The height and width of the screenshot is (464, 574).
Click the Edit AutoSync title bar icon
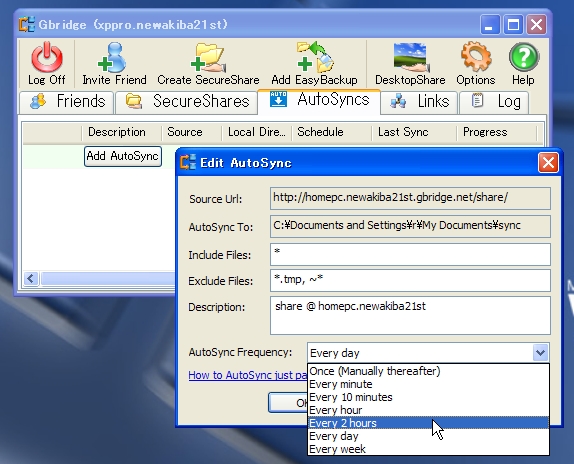coord(188,162)
